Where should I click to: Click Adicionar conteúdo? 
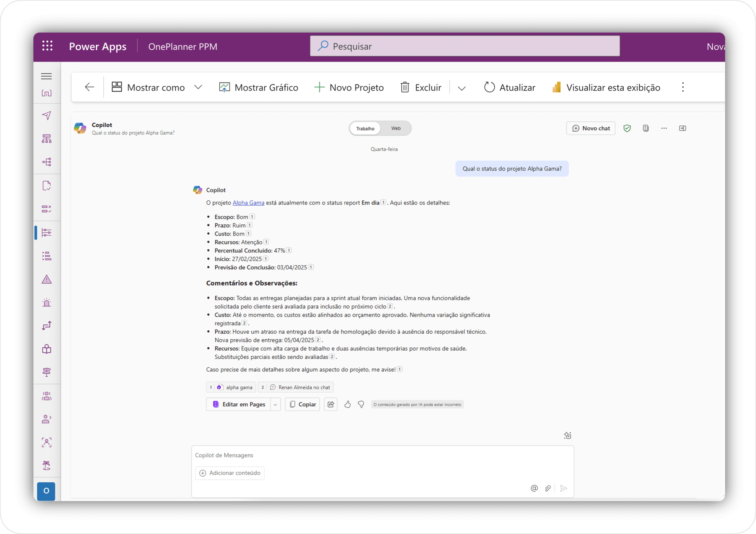point(229,473)
